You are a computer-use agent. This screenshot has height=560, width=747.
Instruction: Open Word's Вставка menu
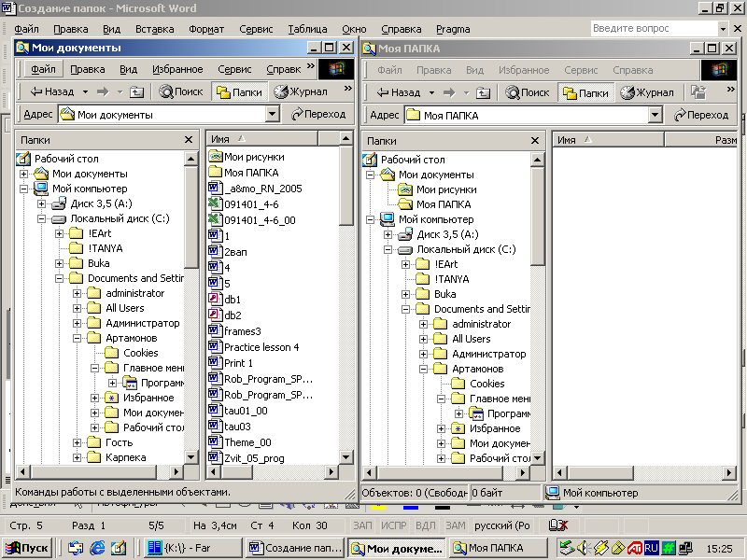pyautogui.click(x=154, y=29)
